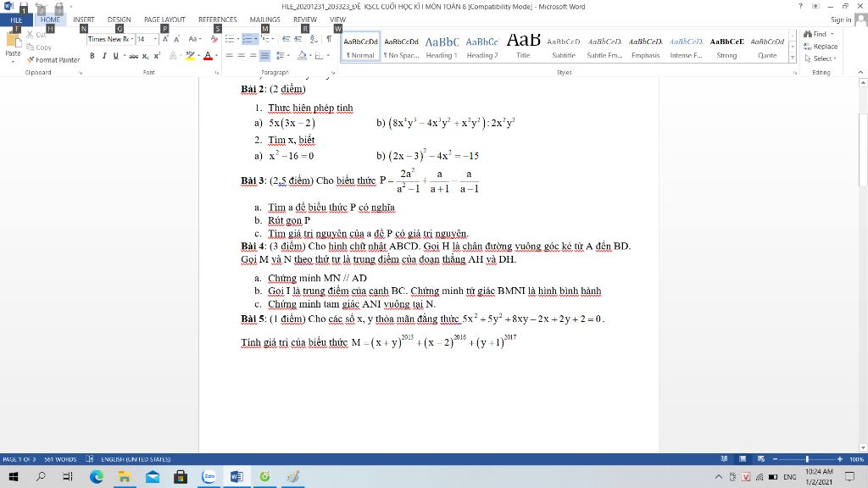Screen dimensions: 868x488
Task: Switch to the PAGE LAYOUT tab
Action: click(164, 20)
